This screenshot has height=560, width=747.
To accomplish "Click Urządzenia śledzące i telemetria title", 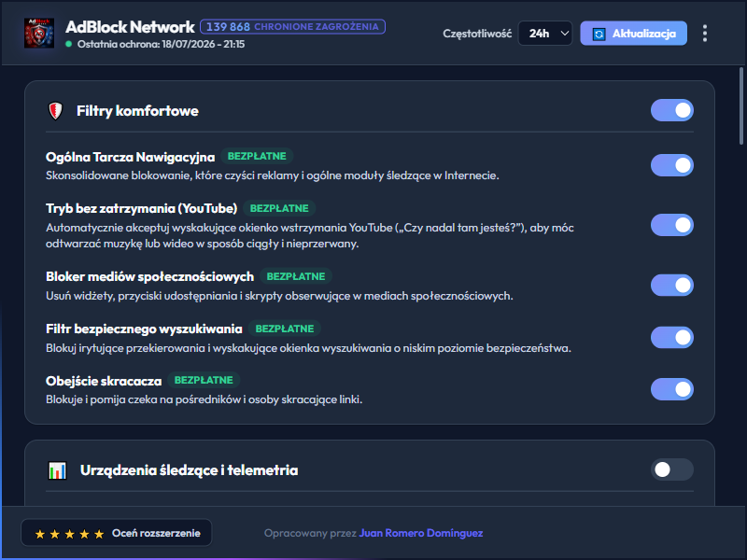I will pos(190,470).
